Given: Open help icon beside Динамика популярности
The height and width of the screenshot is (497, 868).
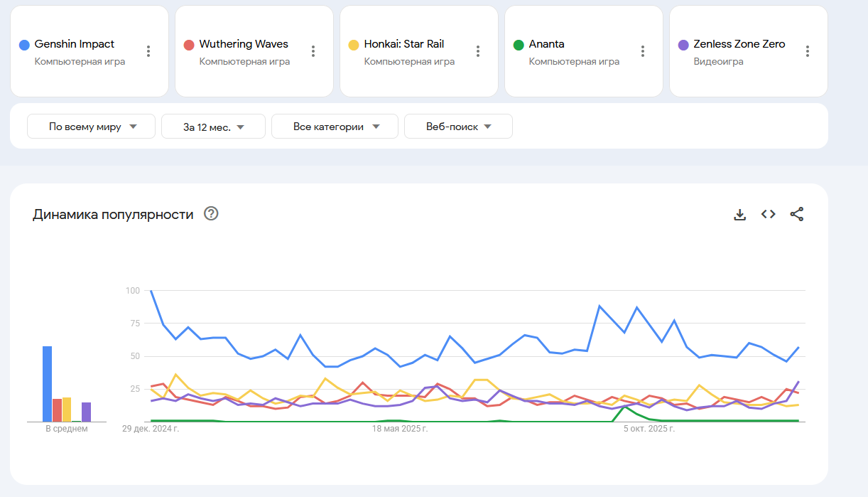Looking at the screenshot, I should pos(211,214).
